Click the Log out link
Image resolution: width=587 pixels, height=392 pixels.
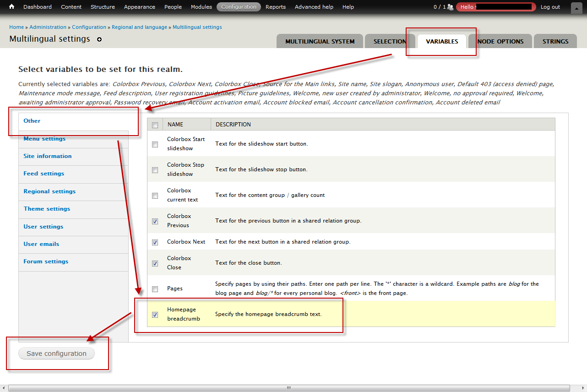coord(550,7)
